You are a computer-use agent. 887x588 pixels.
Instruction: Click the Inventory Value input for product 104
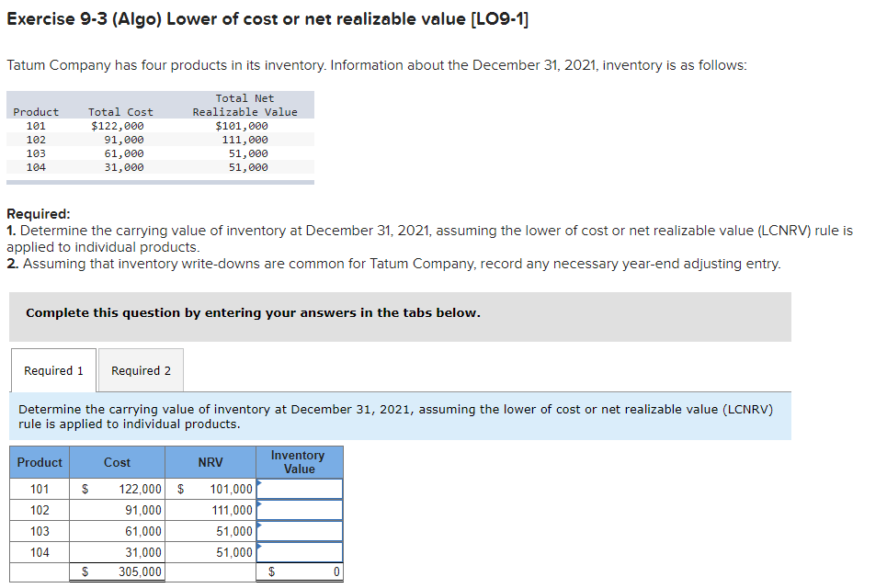pyautogui.click(x=299, y=552)
